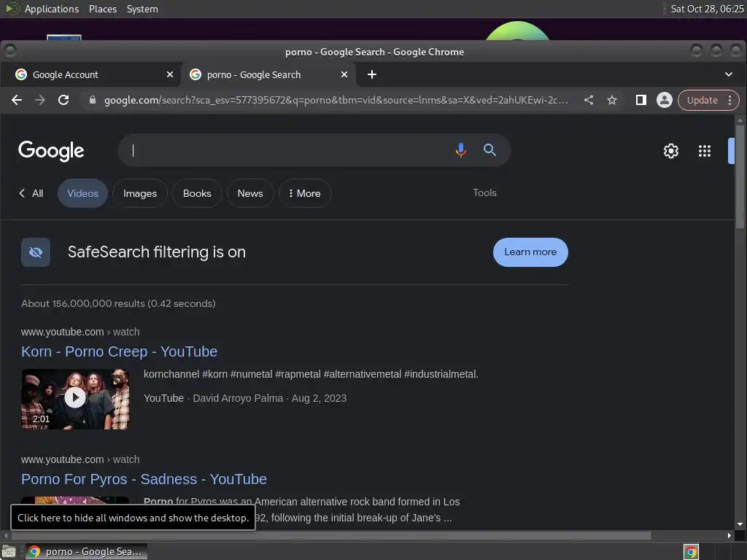Open Porno For Pyros - Sadness link
747x560 pixels.
(x=144, y=479)
